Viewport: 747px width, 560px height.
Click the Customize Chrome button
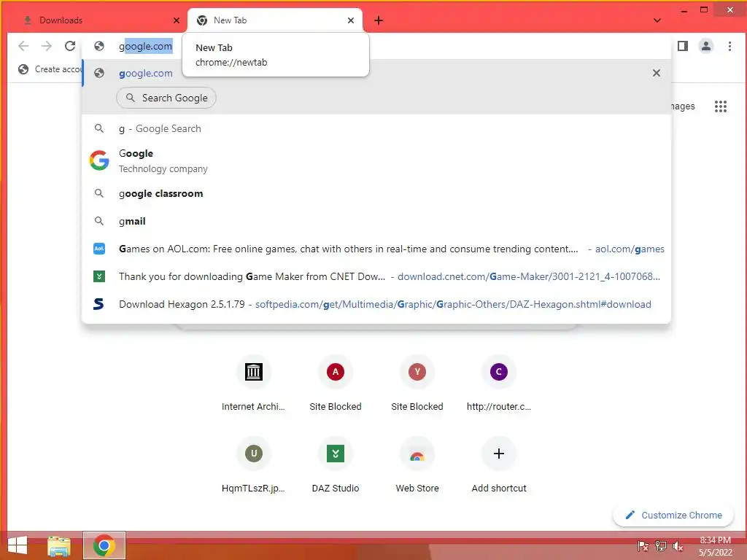673,516
